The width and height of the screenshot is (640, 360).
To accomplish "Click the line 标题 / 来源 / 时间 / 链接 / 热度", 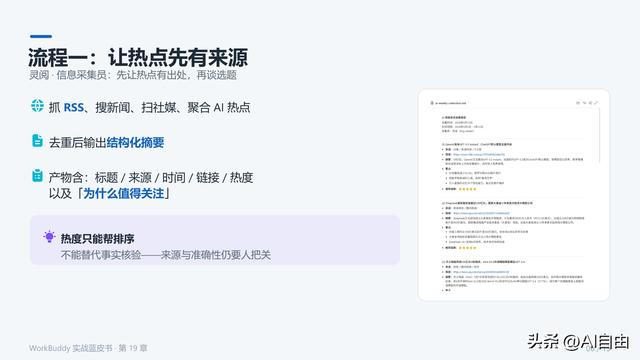I will [174, 178].
